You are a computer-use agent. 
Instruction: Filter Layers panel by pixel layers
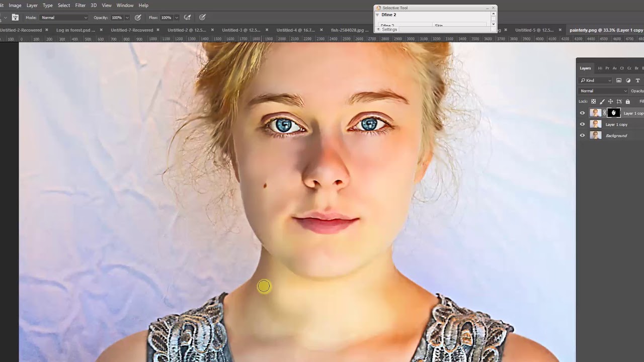coord(619,80)
